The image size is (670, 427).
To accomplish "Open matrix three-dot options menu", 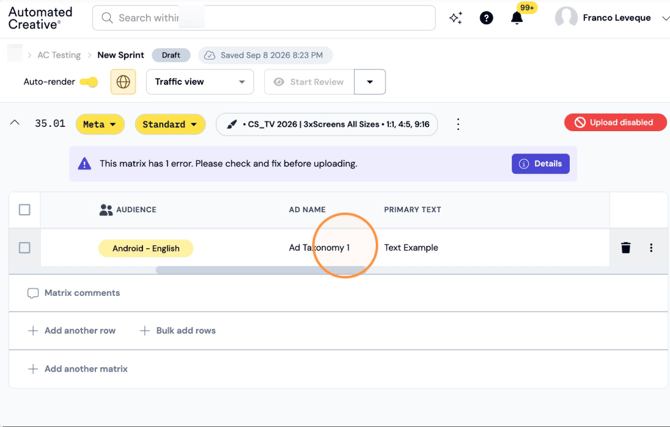I will click(x=458, y=124).
